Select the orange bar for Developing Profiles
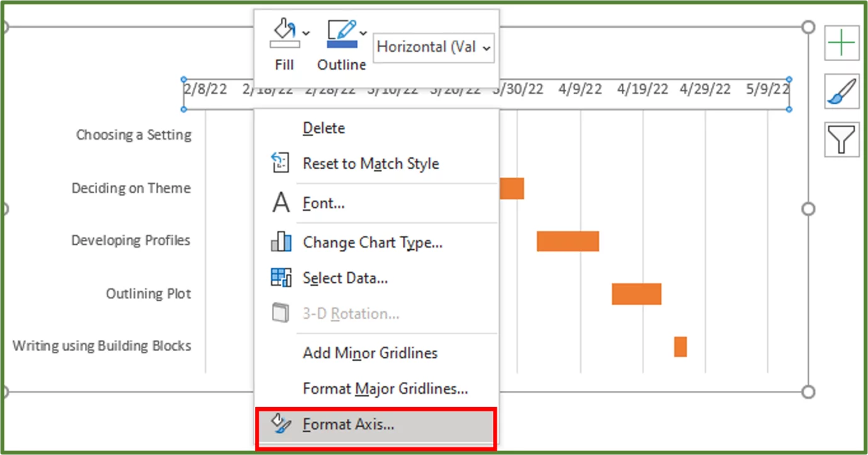The image size is (868, 455). 567,241
